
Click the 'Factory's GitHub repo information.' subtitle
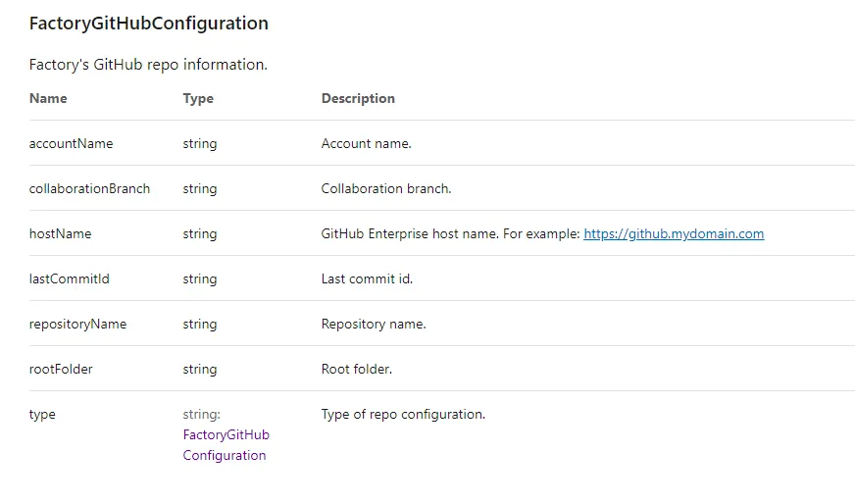[148, 65]
